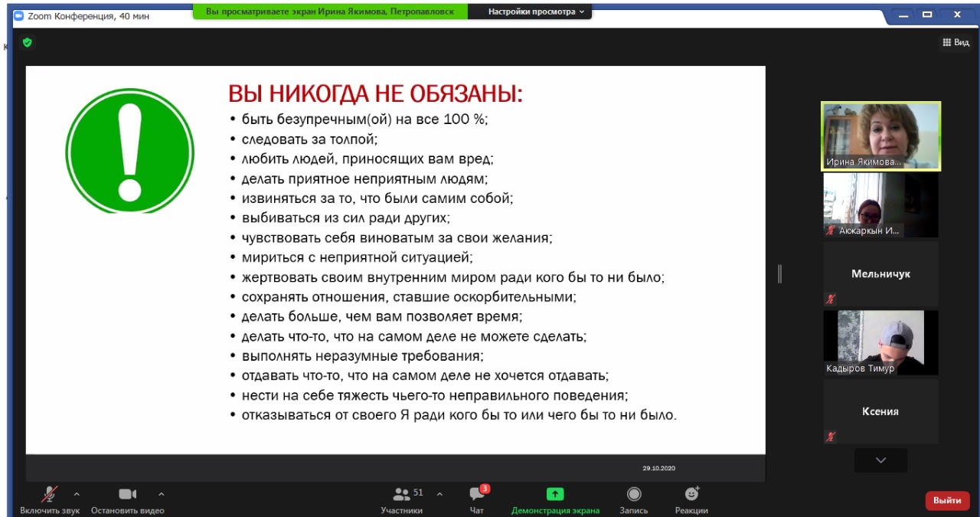The image size is (980, 517).
Task: Click bullet 'чувствовать себя виноватым за свои желания'
Action: 397,238
